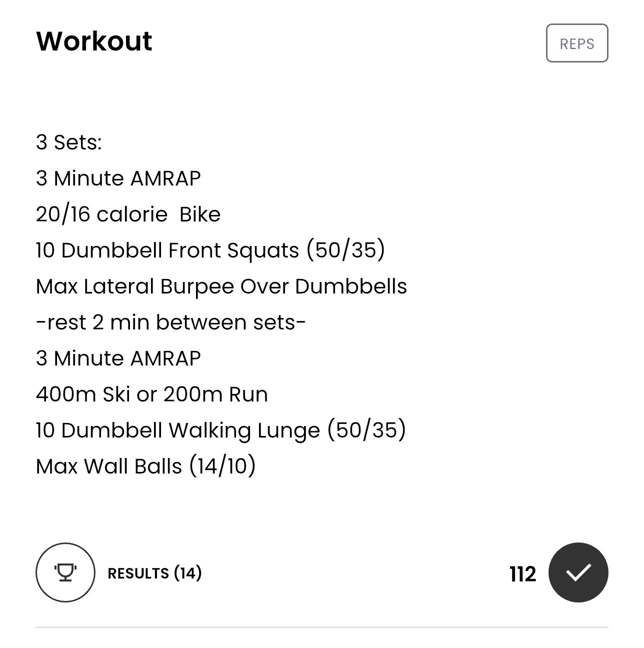Select the logged score 112
Screen dimensions: 644x648
[523, 574]
